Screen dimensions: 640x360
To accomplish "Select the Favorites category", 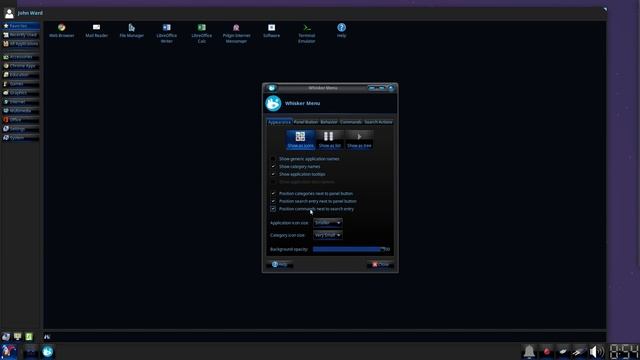I will pyautogui.click(x=21, y=26).
